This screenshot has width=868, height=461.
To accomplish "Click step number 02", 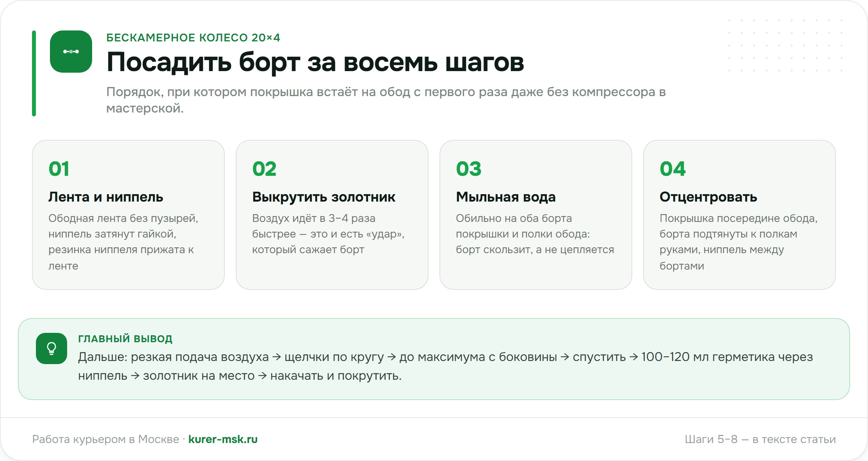I will (264, 169).
